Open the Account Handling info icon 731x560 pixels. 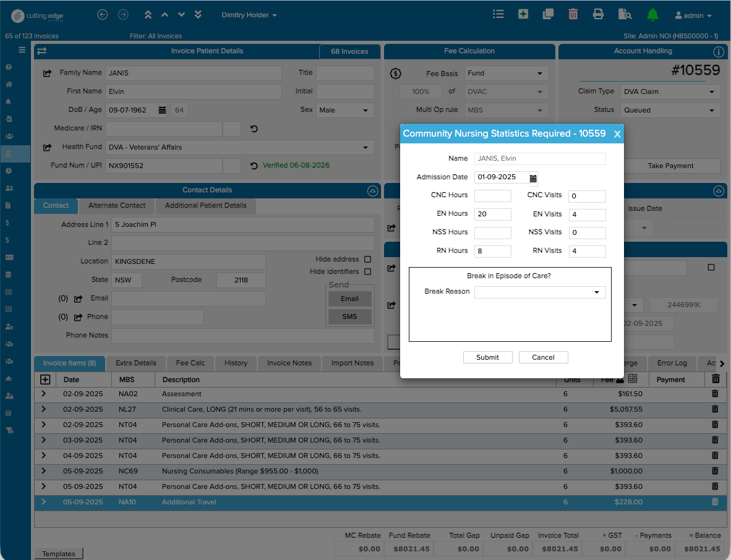click(x=719, y=51)
